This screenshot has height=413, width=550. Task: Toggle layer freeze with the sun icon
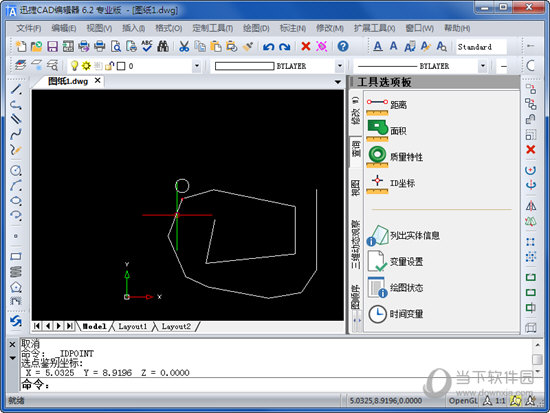[x=86, y=66]
